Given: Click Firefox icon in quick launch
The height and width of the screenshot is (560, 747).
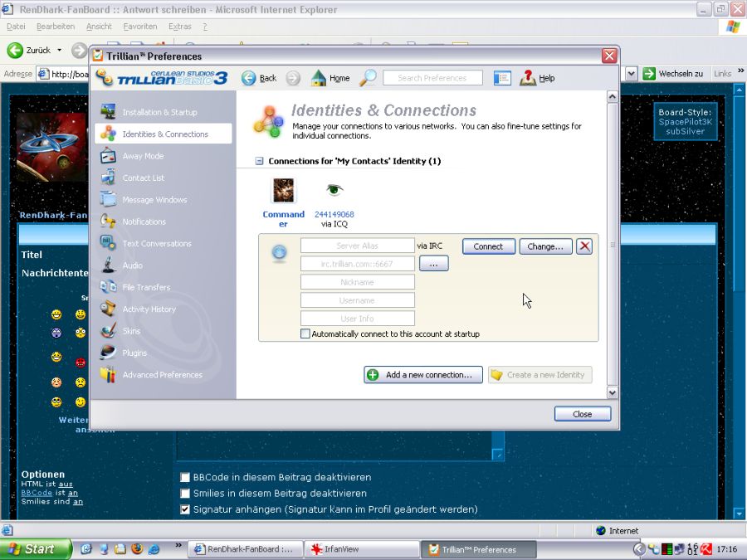Looking at the screenshot, I should (137, 548).
